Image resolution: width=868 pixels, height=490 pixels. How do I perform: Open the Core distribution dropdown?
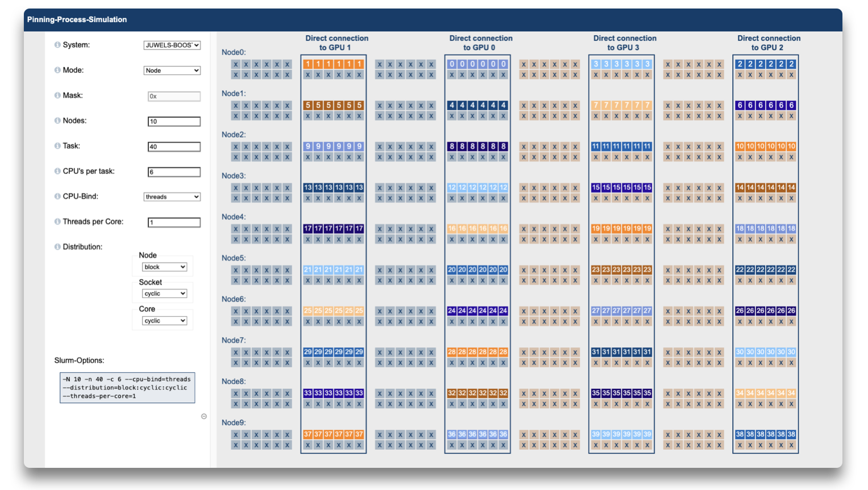164,321
